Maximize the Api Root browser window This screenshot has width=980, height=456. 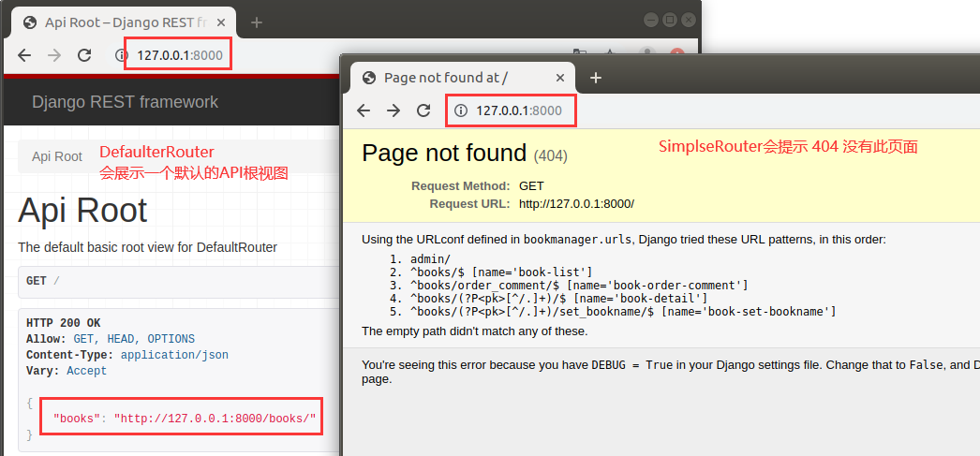pos(670,20)
